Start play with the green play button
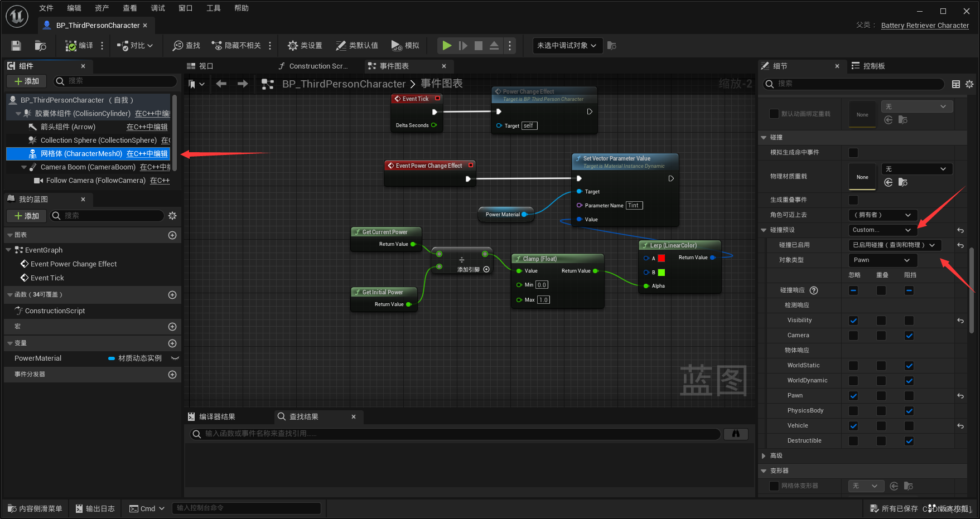Screen dimensions: 980x519 (447, 46)
